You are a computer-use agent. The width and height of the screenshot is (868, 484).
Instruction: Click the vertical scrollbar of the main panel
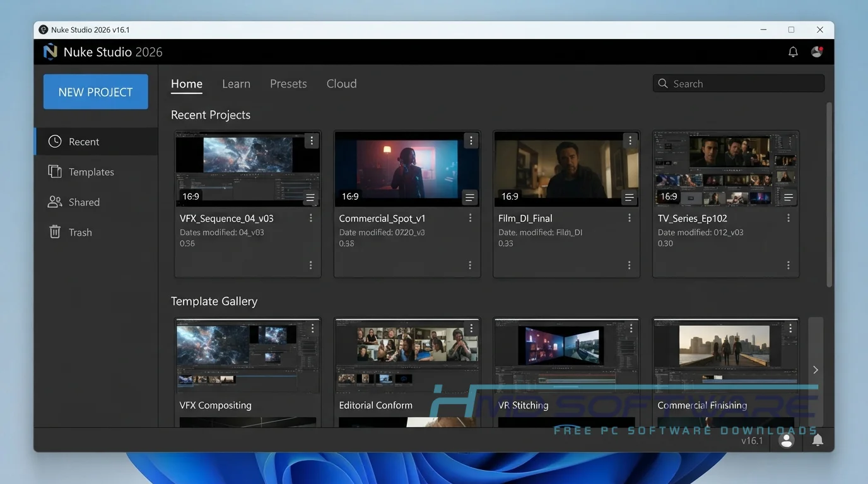(x=829, y=195)
